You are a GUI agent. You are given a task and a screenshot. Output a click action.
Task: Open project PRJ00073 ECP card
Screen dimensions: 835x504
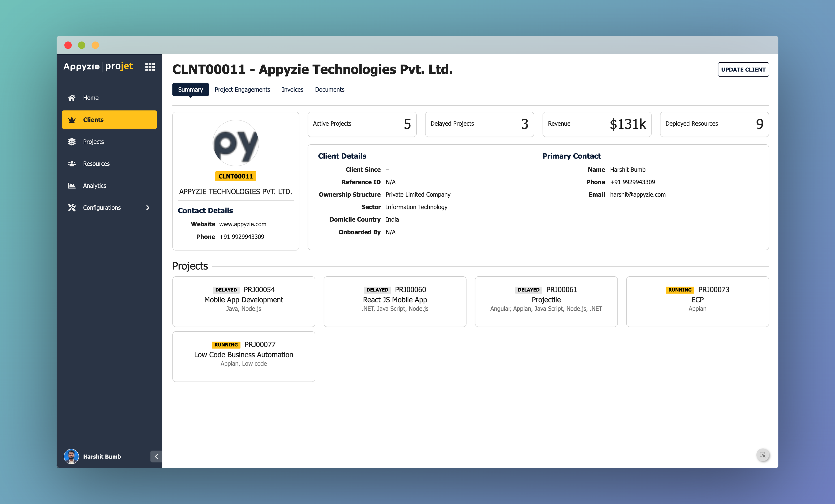coord(697,302)
